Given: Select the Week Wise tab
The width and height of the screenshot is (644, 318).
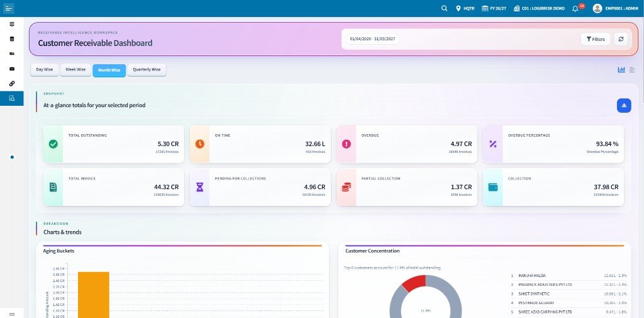Looking at the screenshot, I should click(x=75, y=70).
